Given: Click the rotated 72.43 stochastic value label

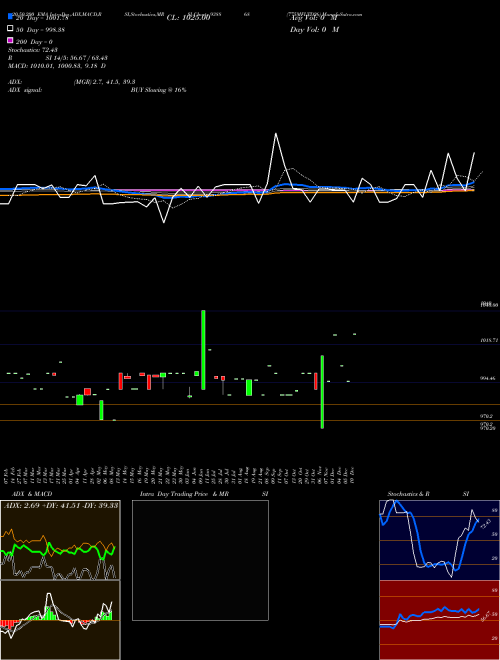Looking at the screenshot, I should pos(486,523).
